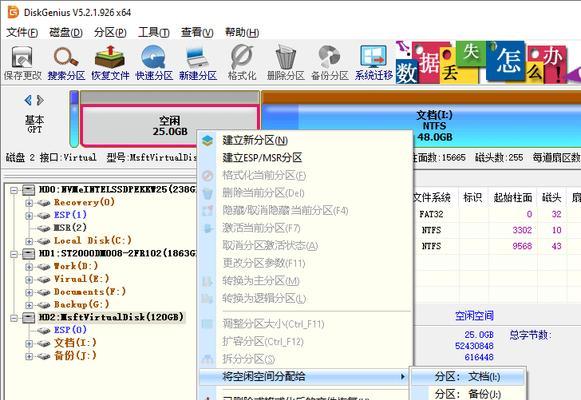Click the FAT32 cell in partition table

pyautogui.click(x=431, y=214)
